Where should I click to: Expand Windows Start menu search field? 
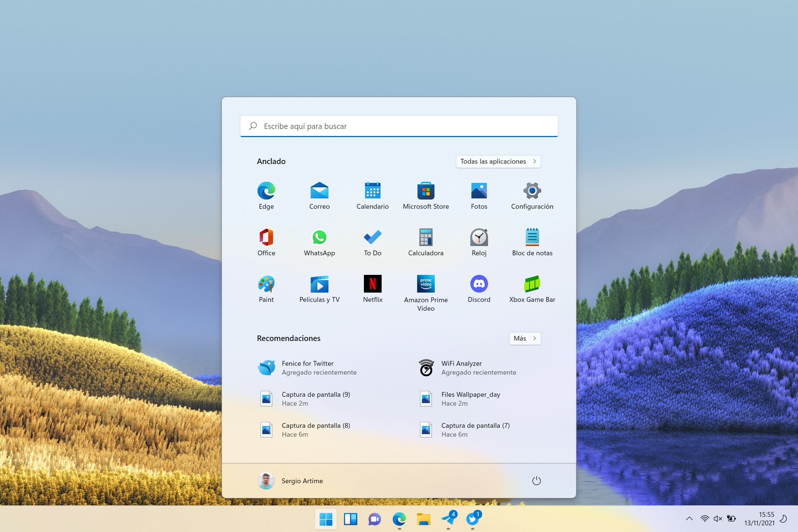(x=399, y=126)
